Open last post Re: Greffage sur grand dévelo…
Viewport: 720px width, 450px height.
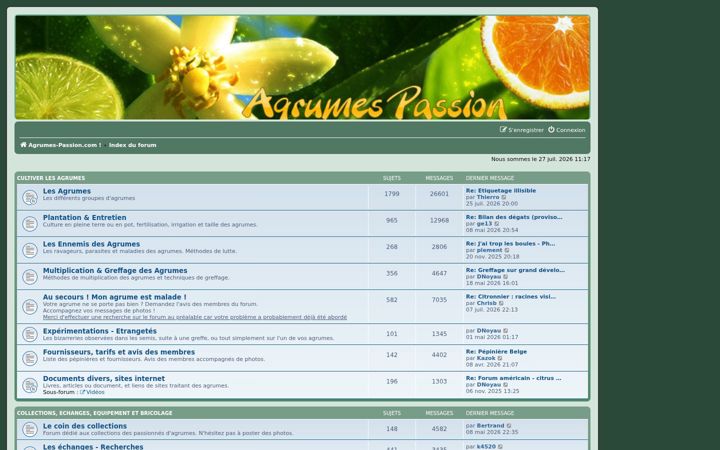515,270
